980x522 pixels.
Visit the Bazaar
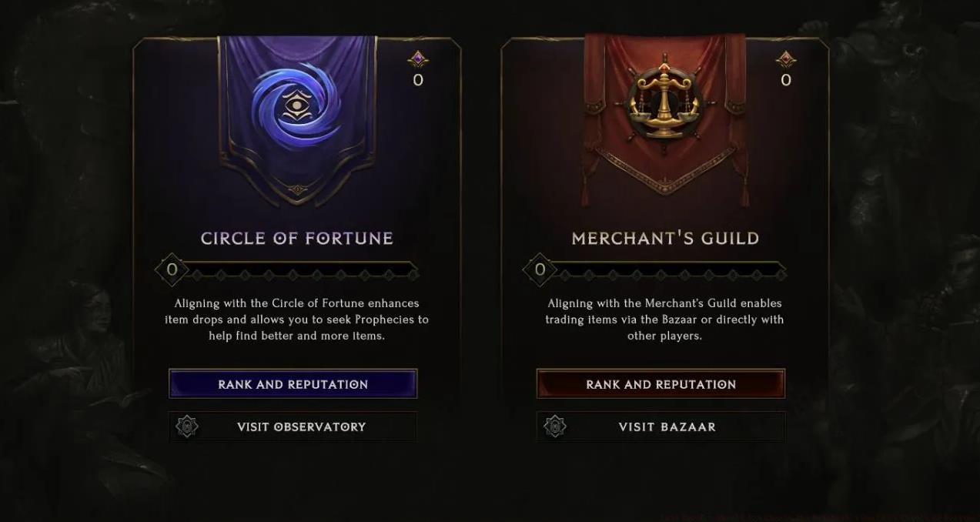(x=667, y=427)
